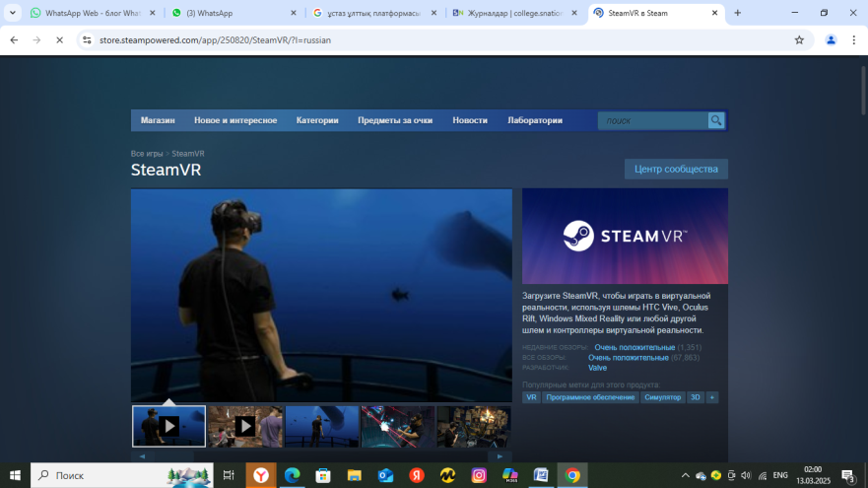Switch to the Журналдар college tab
The width and height of the screenshot is (868, 488).
point(515,13)
